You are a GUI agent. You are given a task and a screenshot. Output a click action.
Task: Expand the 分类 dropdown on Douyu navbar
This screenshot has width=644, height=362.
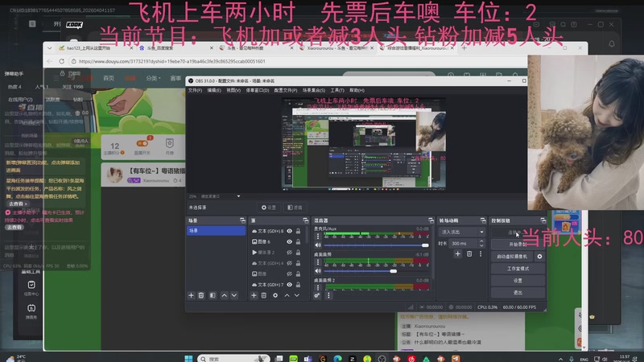coord(153,78)
